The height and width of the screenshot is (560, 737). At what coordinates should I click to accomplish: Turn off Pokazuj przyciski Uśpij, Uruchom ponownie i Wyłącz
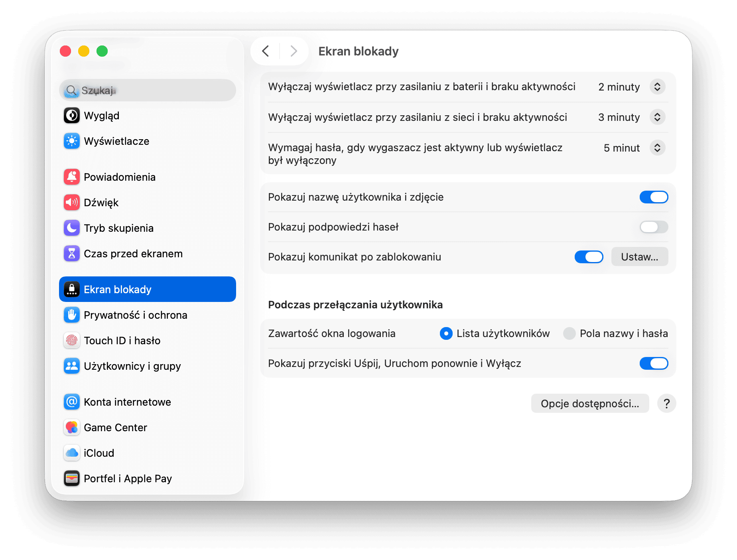[x=654, y=363]
